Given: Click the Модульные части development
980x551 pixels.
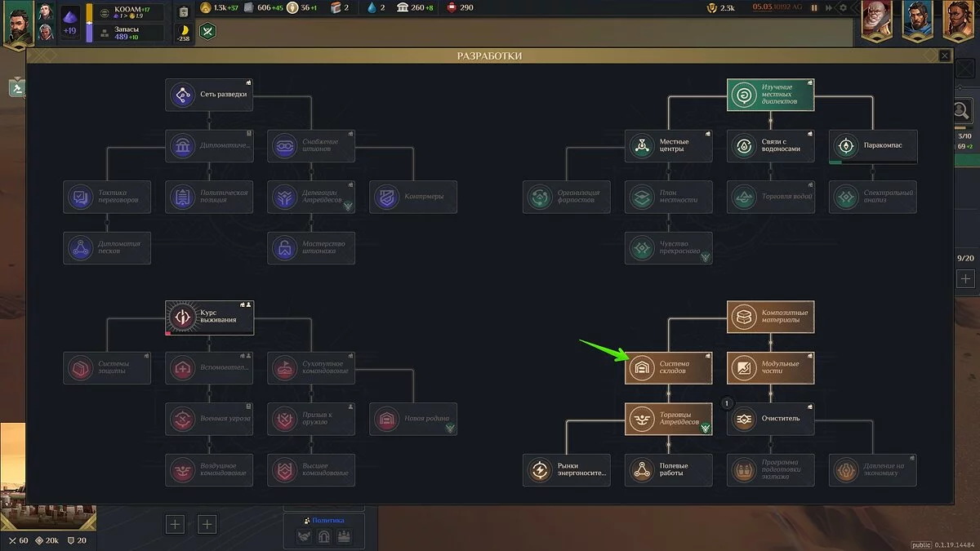Looking at the screenshot, I should tap(770, 368).
